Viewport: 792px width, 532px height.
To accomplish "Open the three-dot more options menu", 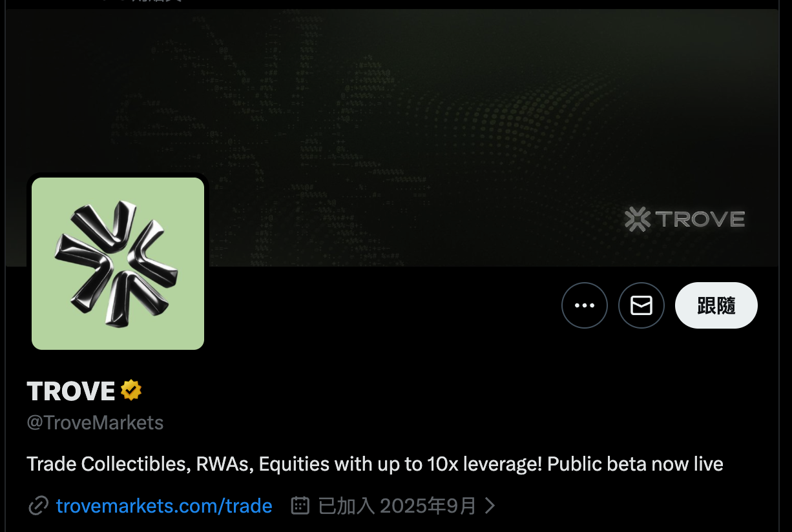I will [585, 305].
